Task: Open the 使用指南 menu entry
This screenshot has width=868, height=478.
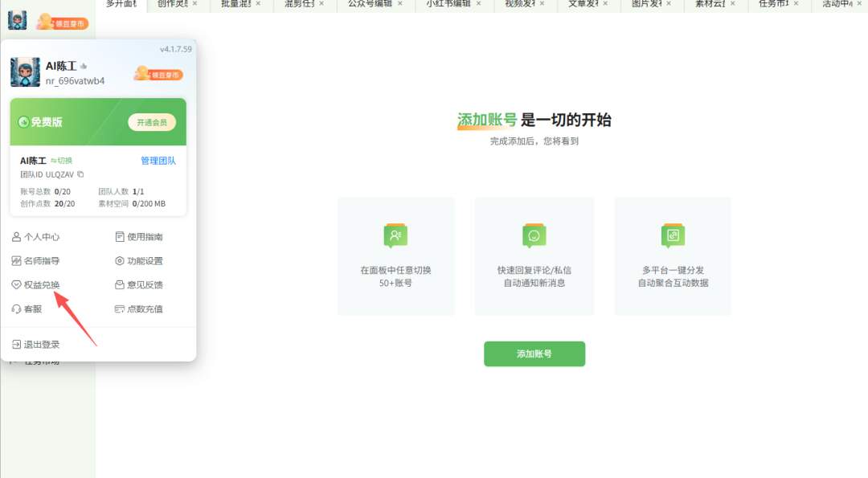Action: (139, 237)
